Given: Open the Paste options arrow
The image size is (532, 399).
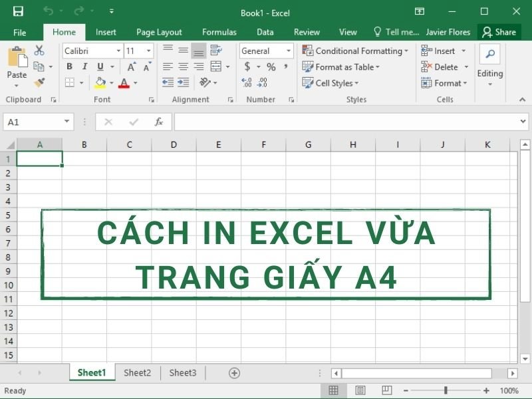Looking at the screenshot, I should (16, 86).
